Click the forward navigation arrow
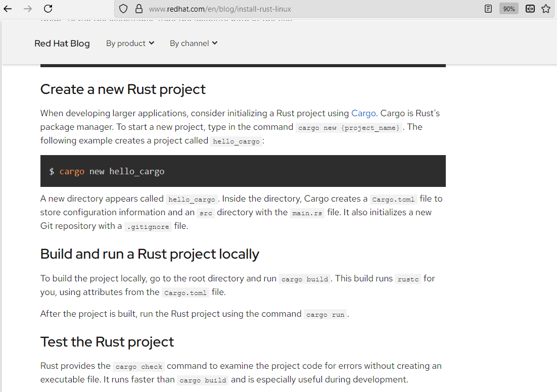 pyautogui.click(x=28, y=9)
